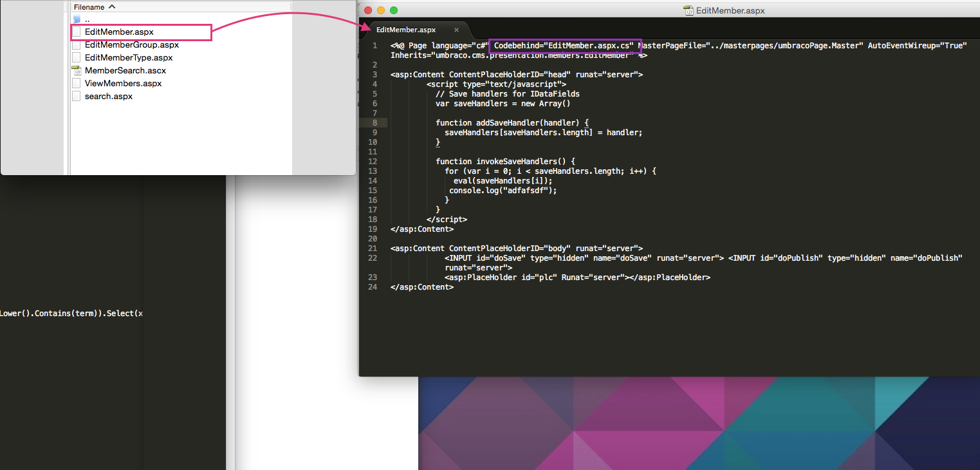Screen dimensions: 980x470
Task: Click the console.log("adfafsdf") line
Action: tap(503, 191)
